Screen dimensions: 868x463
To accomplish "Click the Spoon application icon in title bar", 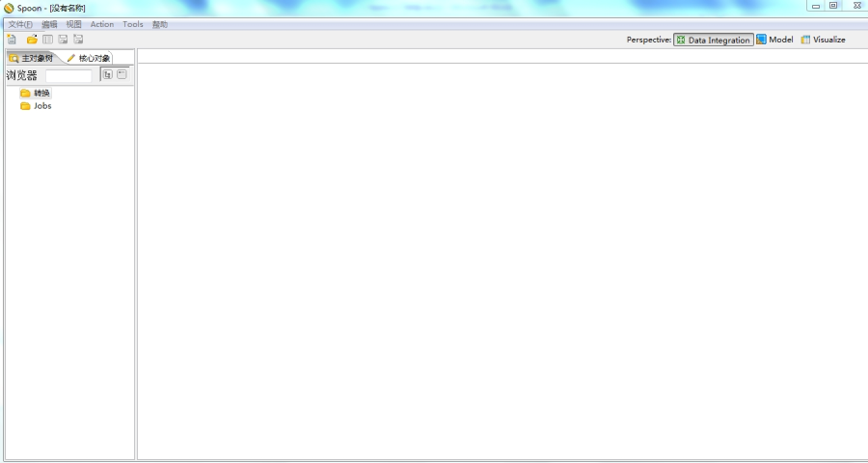I will click(x=9, y=9).
